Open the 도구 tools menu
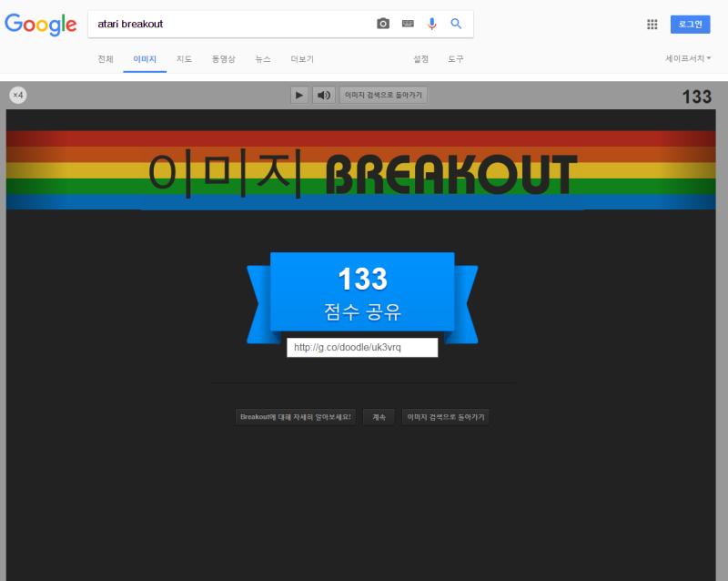 point(456,59)
